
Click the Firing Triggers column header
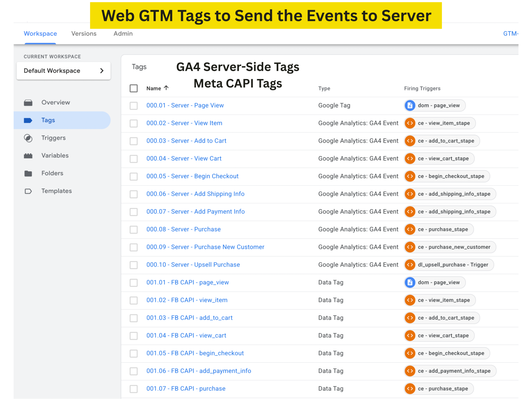[x=422, y=89]
